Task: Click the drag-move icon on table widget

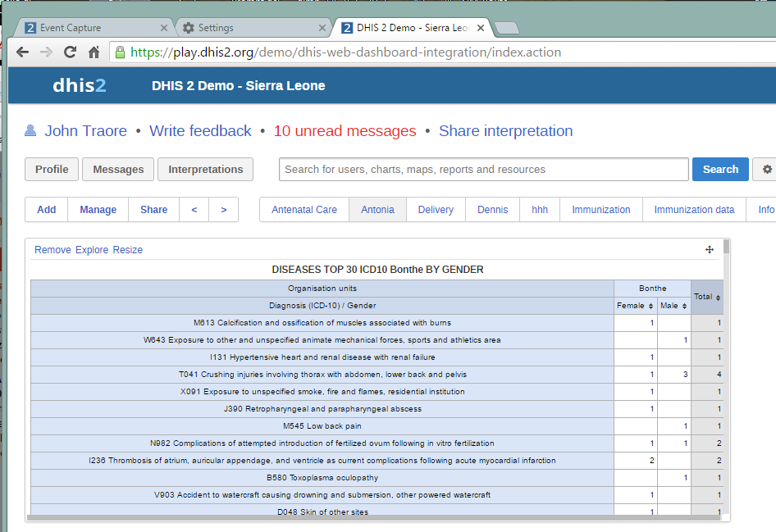Action: 710,250
